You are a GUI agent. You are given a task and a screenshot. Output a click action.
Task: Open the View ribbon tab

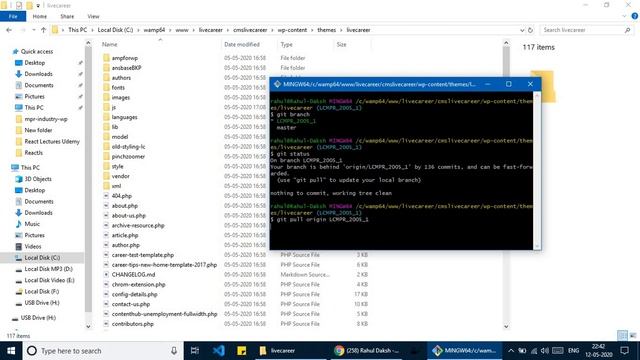point(93,16)
